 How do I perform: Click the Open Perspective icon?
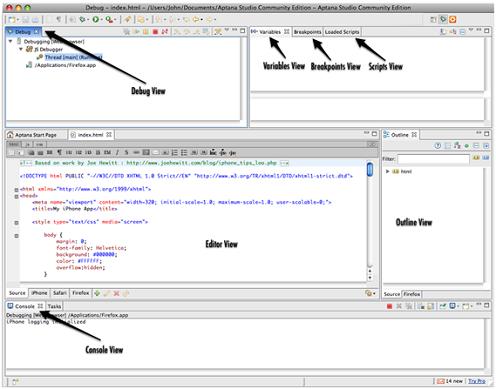point(433,20)
